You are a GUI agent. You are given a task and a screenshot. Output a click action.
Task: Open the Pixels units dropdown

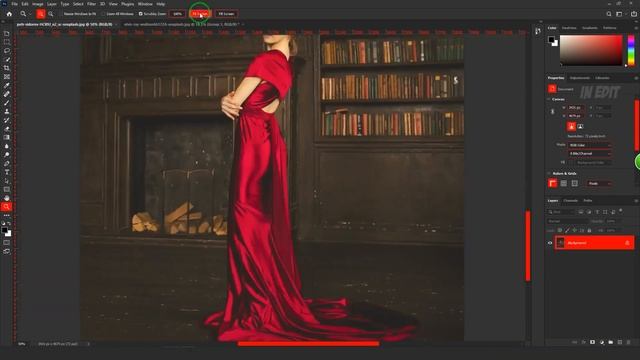pos(599,183)
